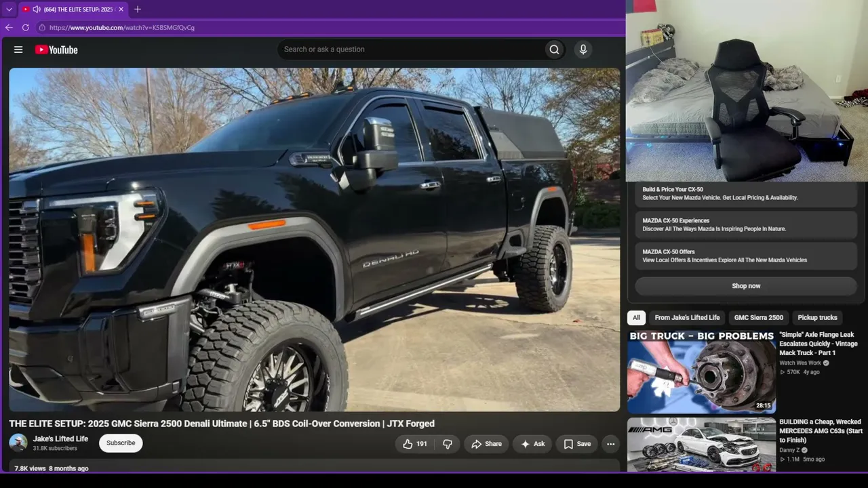Viewport: 868px width, 488px height.
Task: Click the YouTube search box
Action: [411, 49]
